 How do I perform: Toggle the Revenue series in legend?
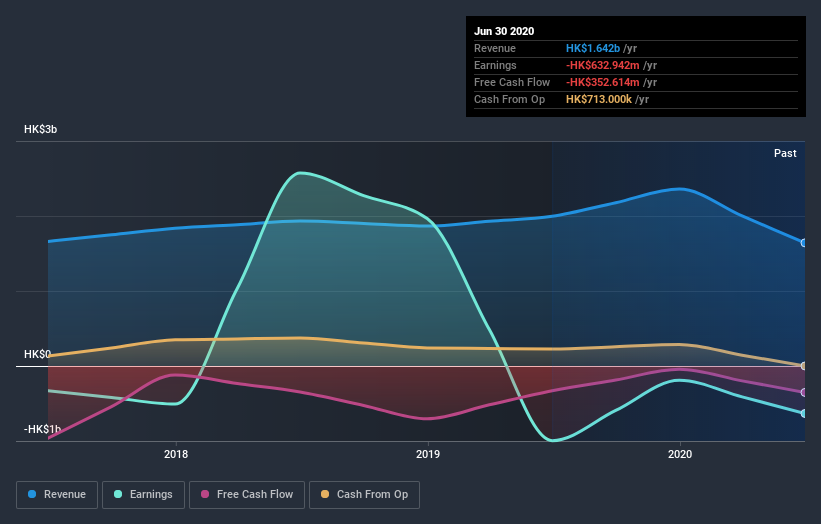click(x=57, y=495)
